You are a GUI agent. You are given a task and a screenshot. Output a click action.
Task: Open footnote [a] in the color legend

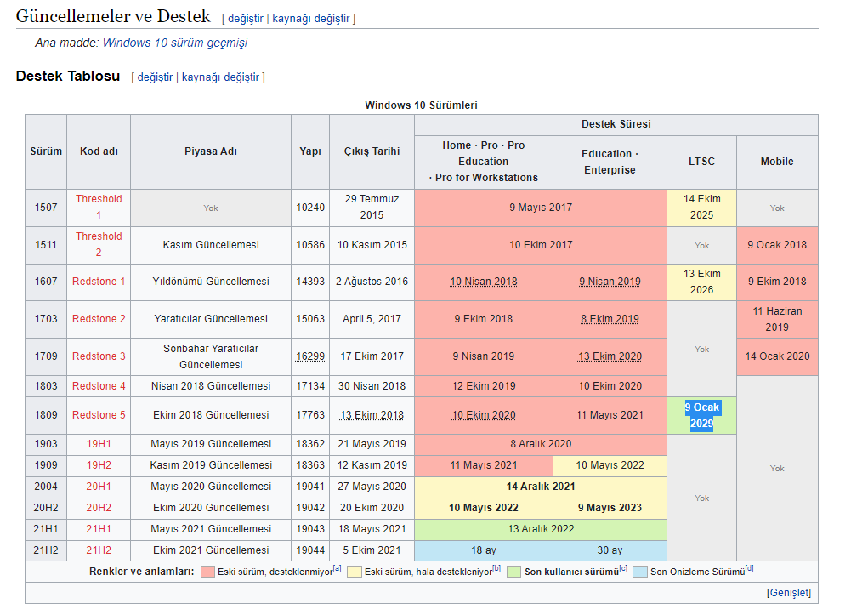[338, 569]
